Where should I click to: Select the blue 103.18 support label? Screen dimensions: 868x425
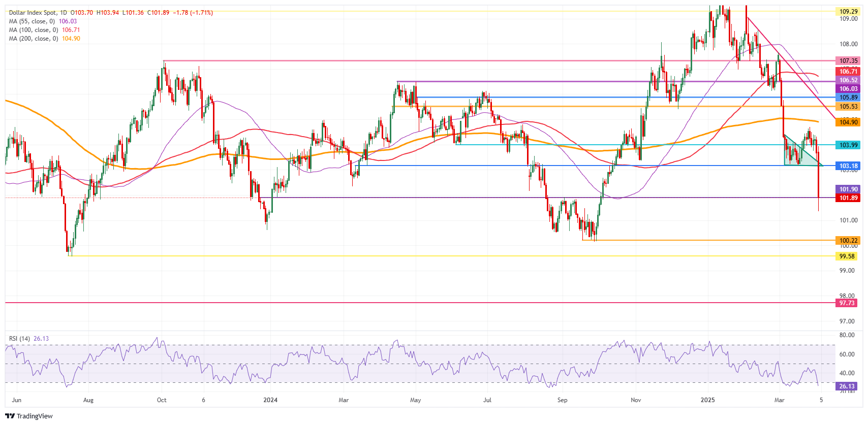point(848,166)
